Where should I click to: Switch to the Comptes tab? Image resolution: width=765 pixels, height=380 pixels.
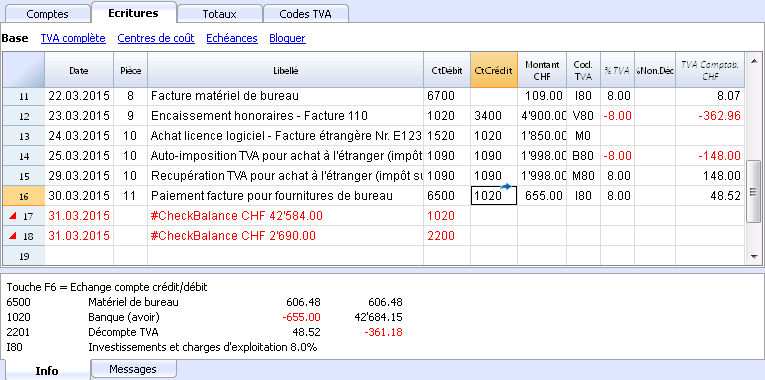[47, 14]
